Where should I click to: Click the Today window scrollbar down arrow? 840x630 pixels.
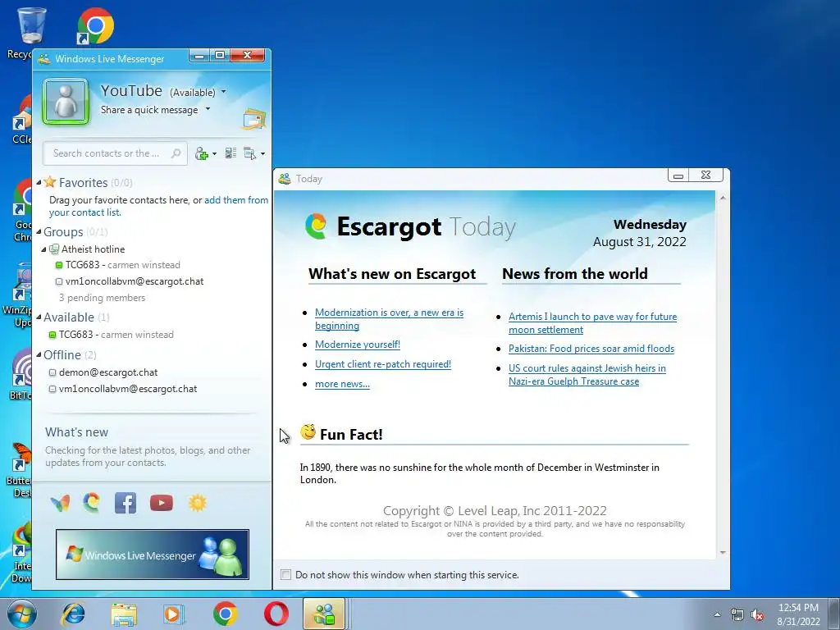(x=723, y=552)
